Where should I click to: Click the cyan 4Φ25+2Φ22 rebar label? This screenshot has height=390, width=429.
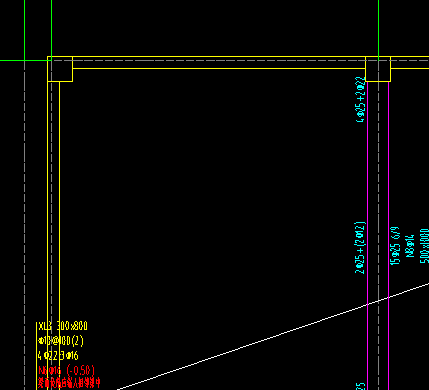(361, 100)
